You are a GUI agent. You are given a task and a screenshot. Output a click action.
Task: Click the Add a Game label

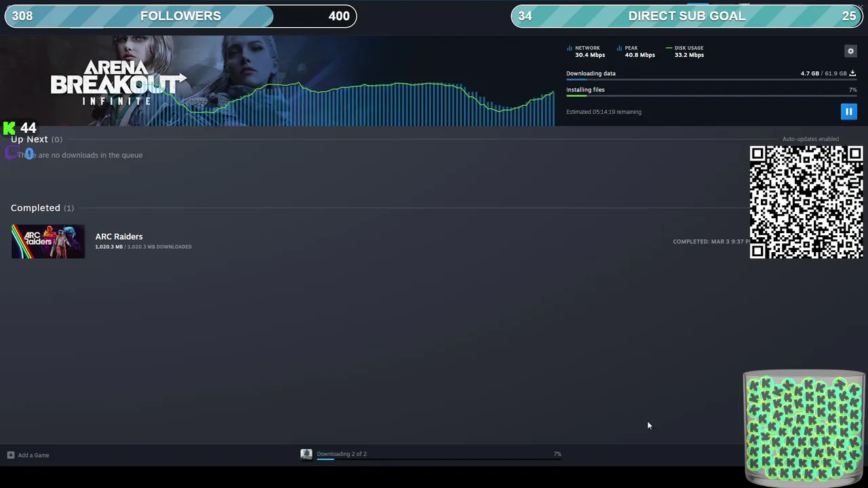[33, 455]
